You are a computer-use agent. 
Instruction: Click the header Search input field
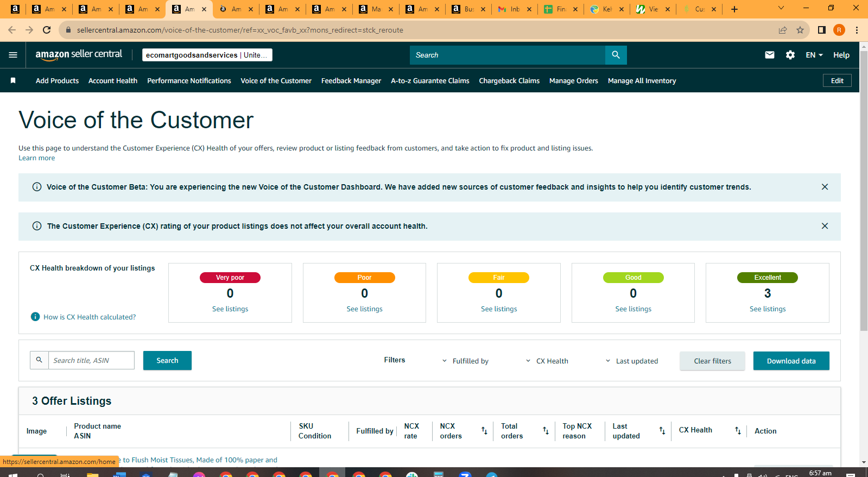[508, 55]
